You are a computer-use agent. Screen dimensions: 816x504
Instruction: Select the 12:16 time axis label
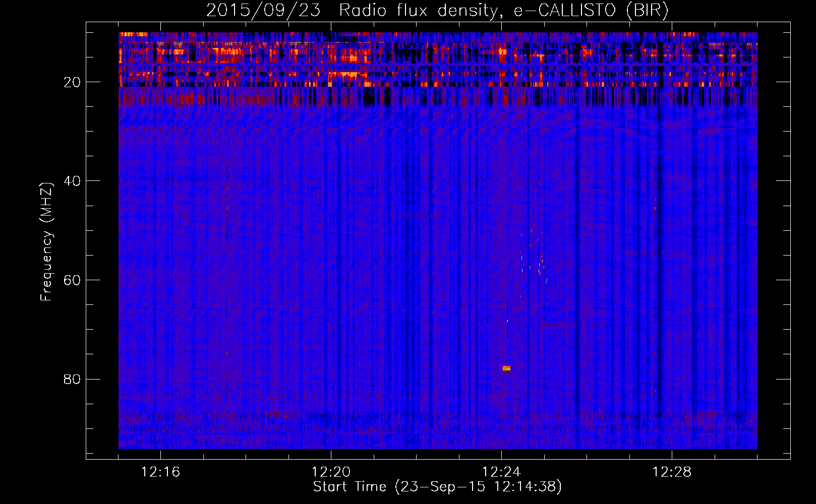[160, 472]
